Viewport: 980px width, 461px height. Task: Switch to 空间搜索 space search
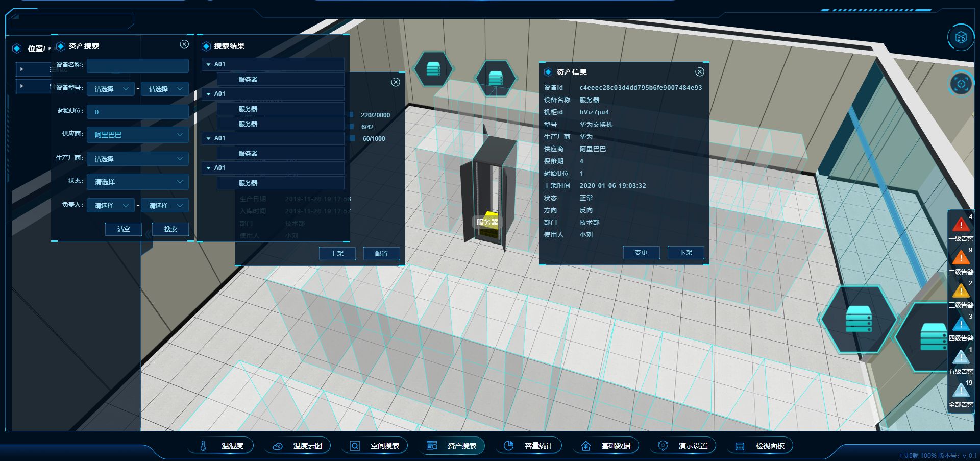[x=377, y=446]
